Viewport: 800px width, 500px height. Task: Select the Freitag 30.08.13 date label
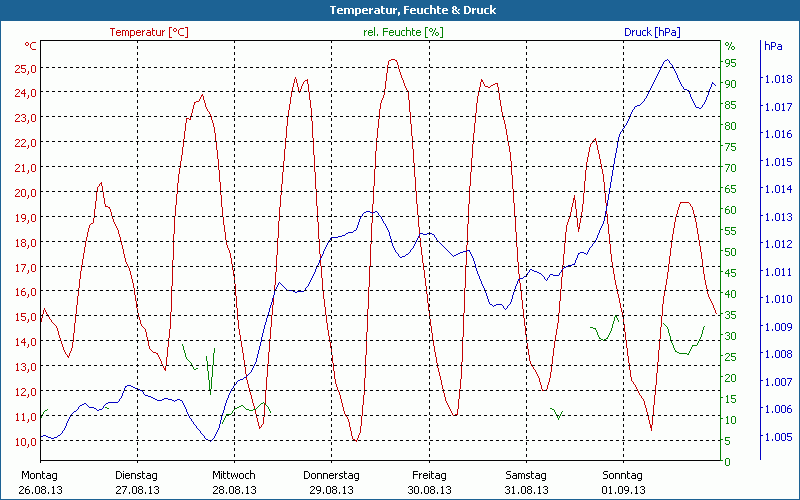pyautogui.click(x=429, y=483)
